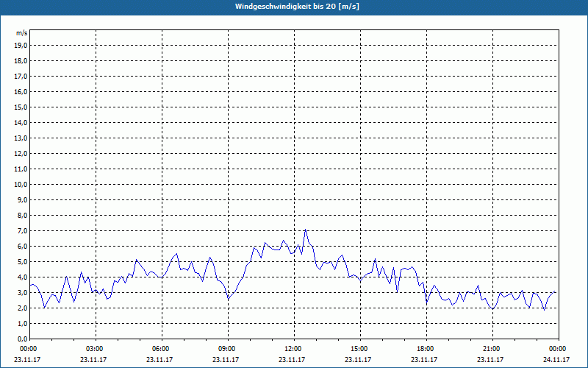
Task: Click the '12,0' y-axis label
Action: (x=21, y=154)
